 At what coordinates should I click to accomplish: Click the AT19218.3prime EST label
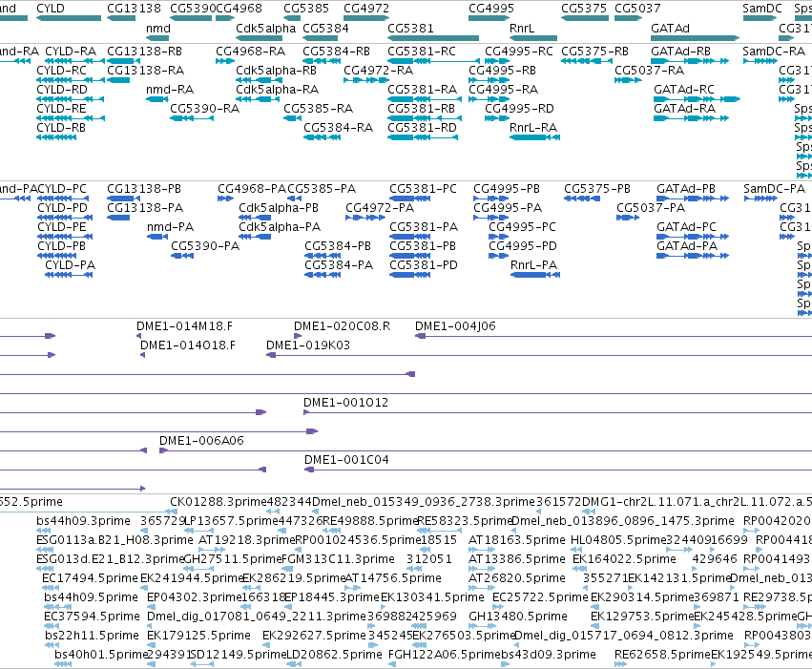coord(246,540)
